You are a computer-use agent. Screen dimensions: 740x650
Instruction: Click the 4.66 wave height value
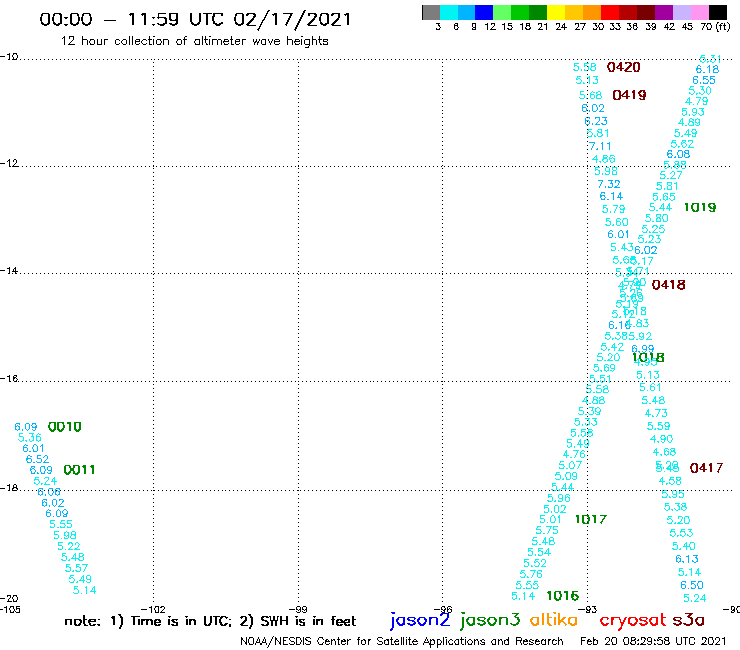[604, 159]
